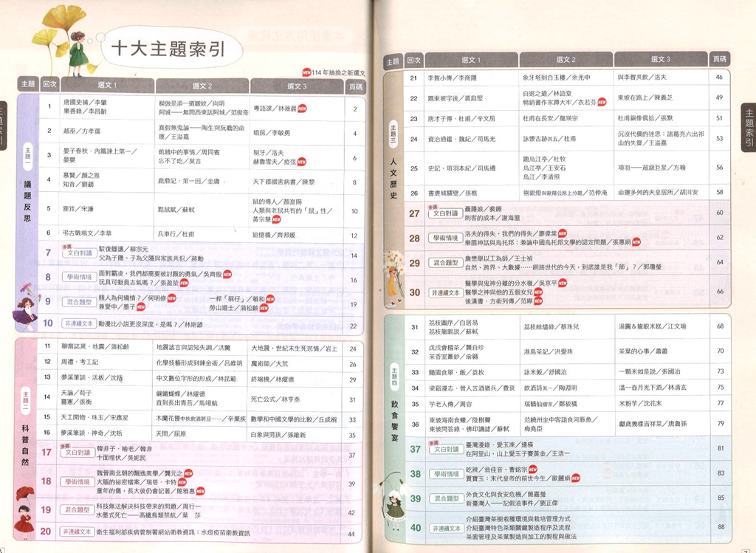Click the 學術情境 label in row 38
Image resolution: width=756 pixels, height=553 pixels.
(446, 474)
